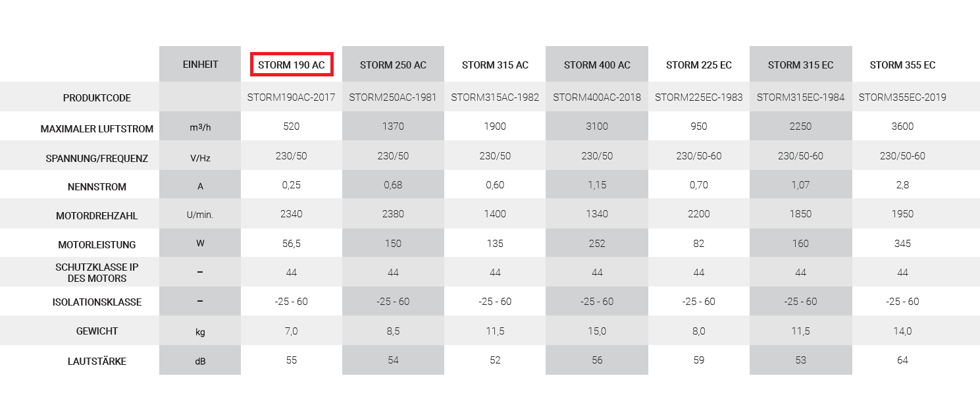Screen dimensions: 980x409
Task: Select the STORM 250 AC column header
Action: (393, 65)
